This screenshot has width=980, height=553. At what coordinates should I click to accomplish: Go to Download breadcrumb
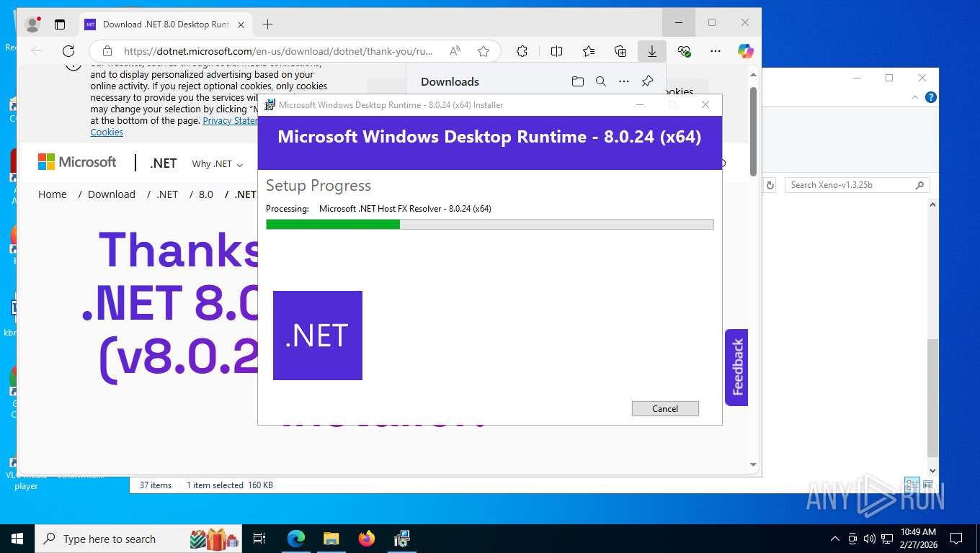click(112, 194)
